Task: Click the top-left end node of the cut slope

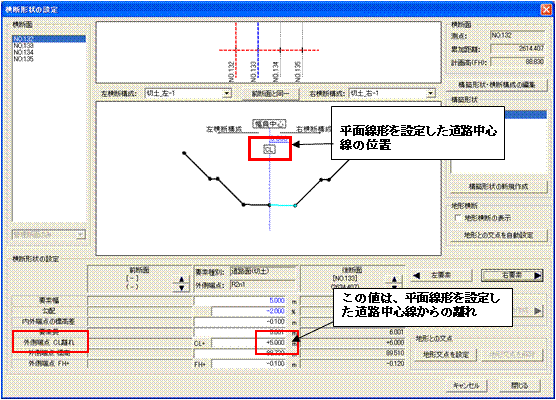Action: click(x=184, y=153)
